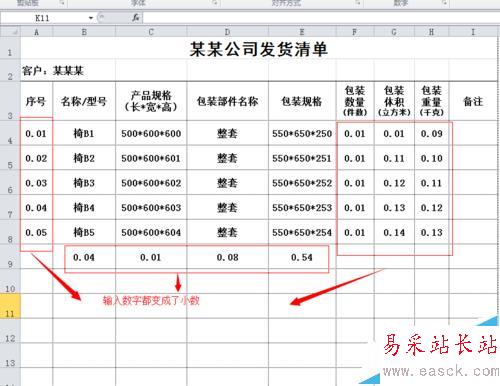The image size is (500, 386).
Task: Click the 0.10 weight cell
Action: 431,158
